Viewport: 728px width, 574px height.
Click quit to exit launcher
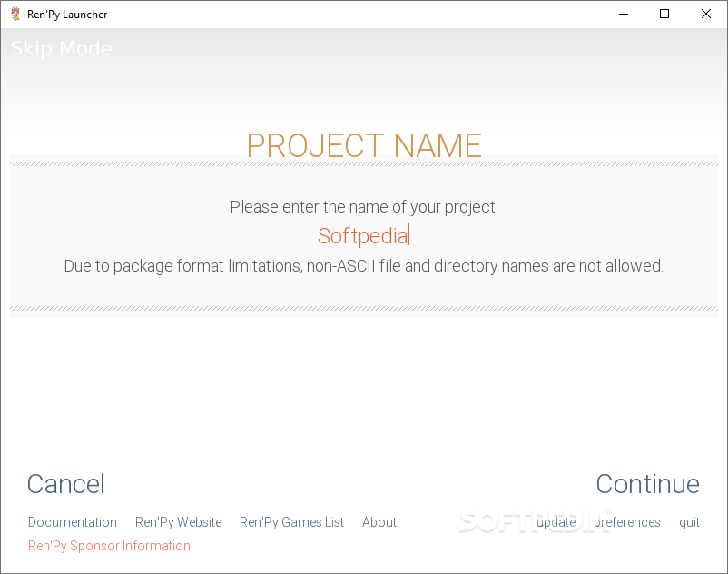pos(690,522)
